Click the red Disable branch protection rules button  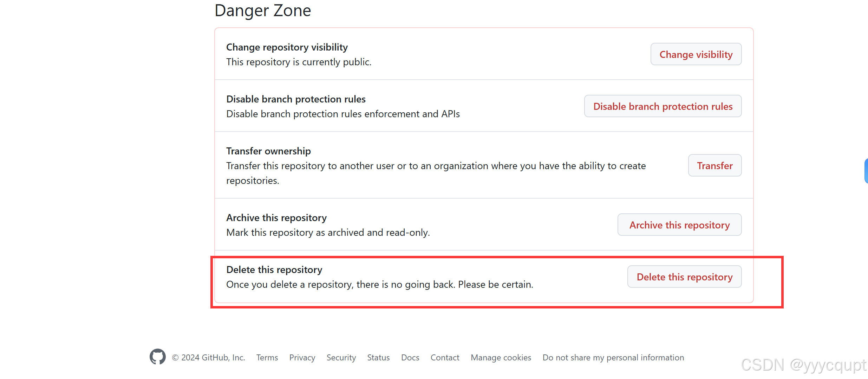[663, 106]
